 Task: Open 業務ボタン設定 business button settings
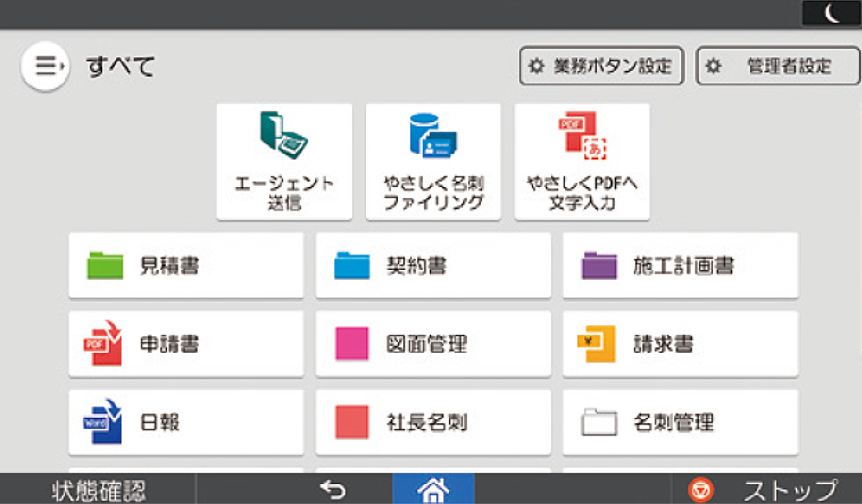(x=602, y=66)
